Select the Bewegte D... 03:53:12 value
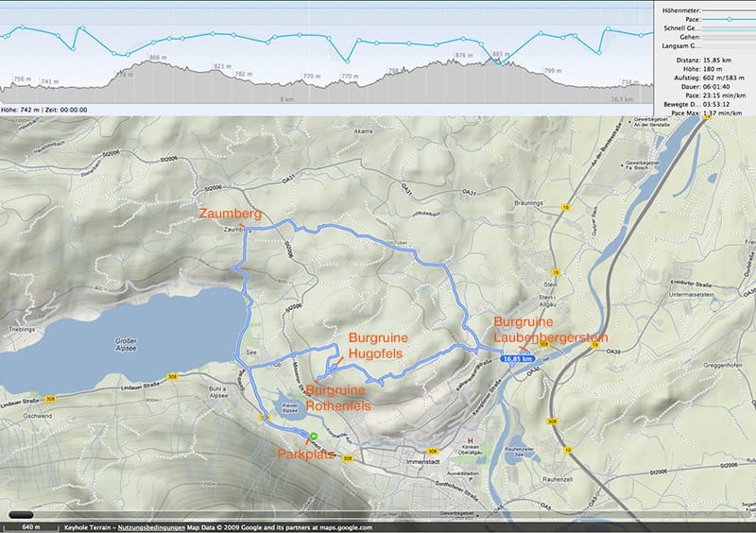Image resolution: width=756 pixels, height=533 pixels. click(x=716, y=104)
